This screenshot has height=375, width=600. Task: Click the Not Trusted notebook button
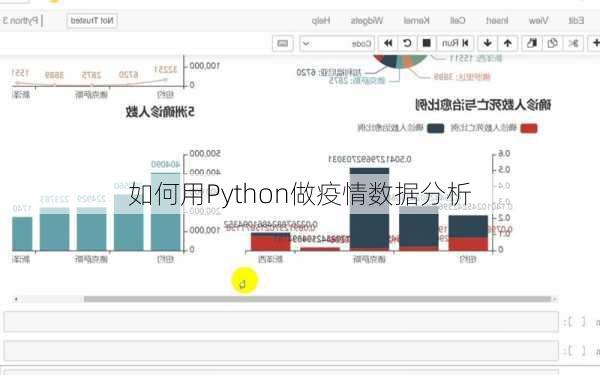click(x=92, y=21)
